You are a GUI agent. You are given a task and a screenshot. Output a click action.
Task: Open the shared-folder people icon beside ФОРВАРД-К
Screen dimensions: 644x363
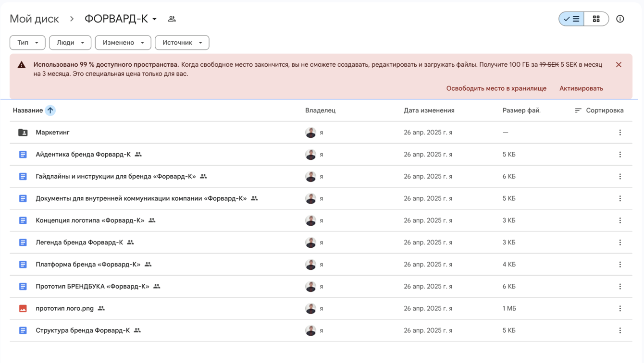pos(172,19)
